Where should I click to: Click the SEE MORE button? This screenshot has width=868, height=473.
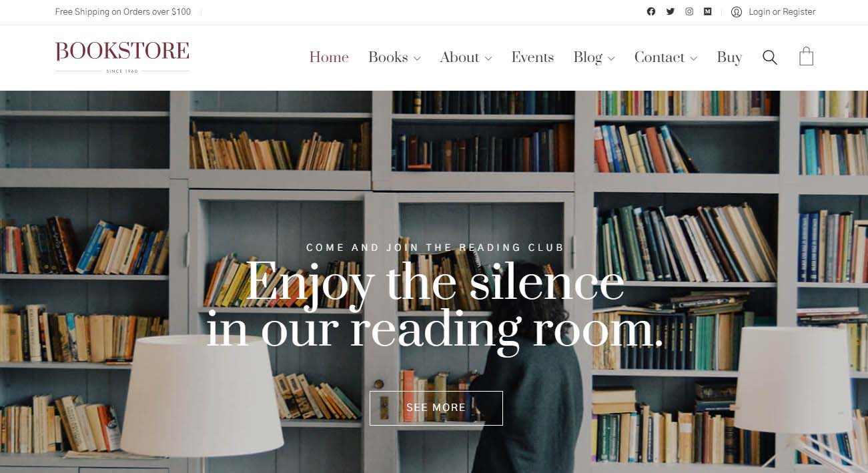point(436,408)
